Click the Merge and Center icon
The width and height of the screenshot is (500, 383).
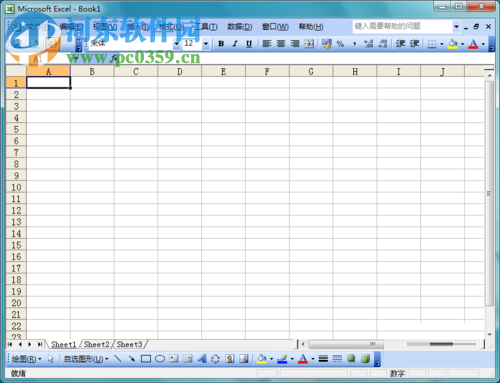[309, 44]
